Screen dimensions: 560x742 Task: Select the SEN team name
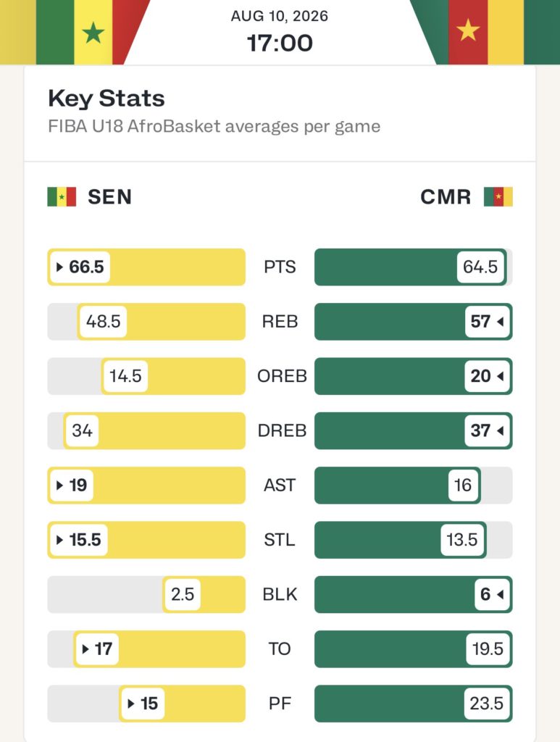click(x=109, y=197)
